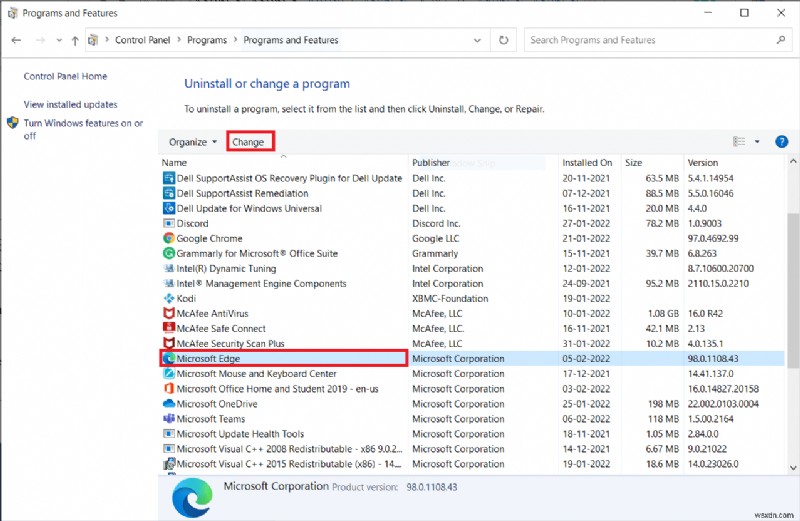Screen dimensions: 800x521
Task: Click Dell Update for Windows Universal icon
Action: click(169, 208)
